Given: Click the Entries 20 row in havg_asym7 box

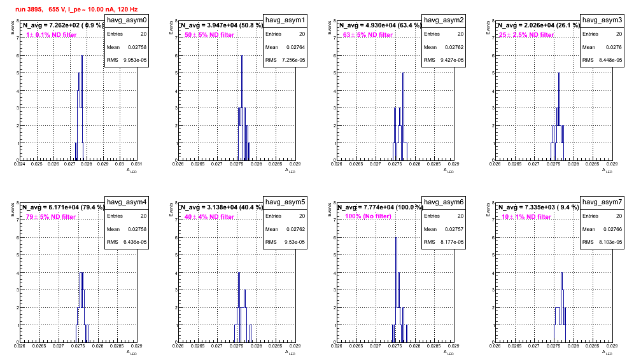Looking at the screenshot, I should click(x=602, y=216).
